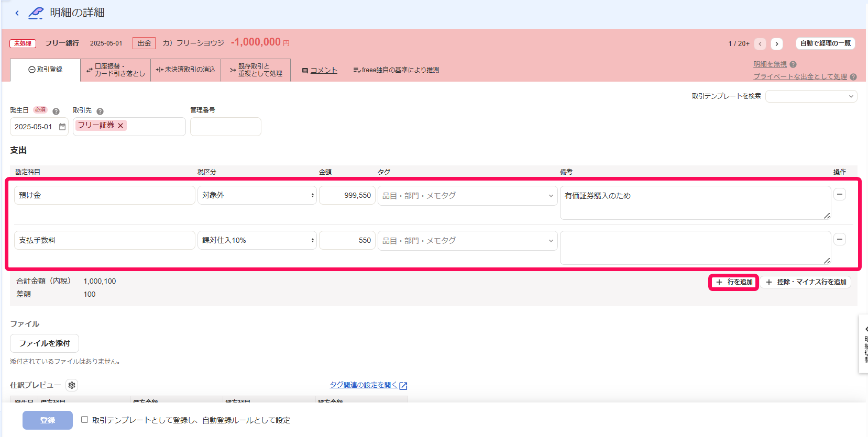Edit the 550 amount field
The height and width of the screenshot is (437, 868).
pos(347,240)
